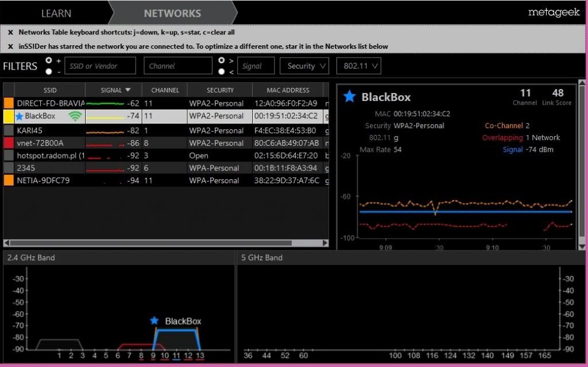The image size is (588, 367).
Task: Click channel 11 on 2.4 GHz axis
Action: (x=176, y=356)
